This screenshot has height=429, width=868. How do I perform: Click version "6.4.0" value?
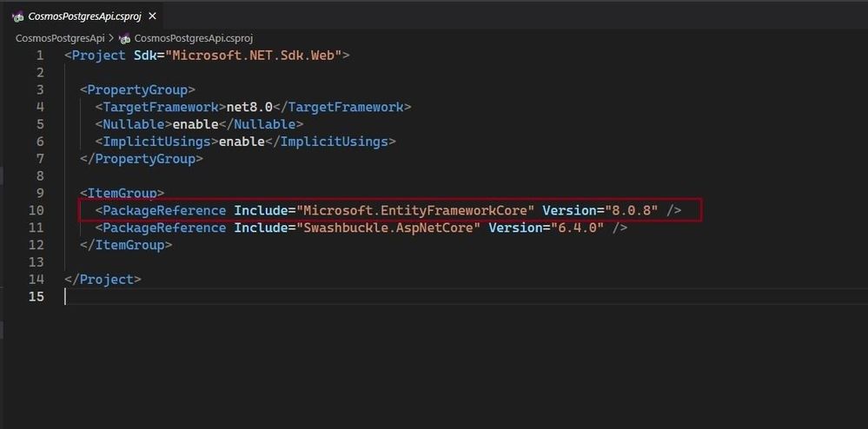578,228
